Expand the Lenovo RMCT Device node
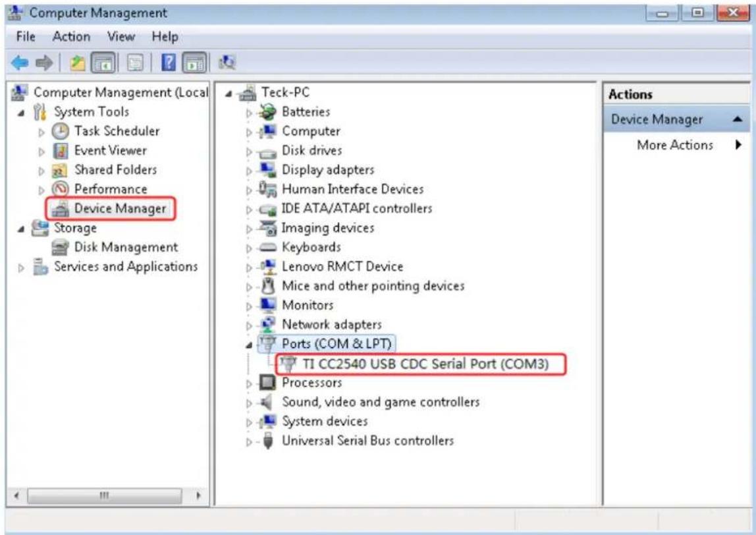This screenshot has height=535, width=756. 249,267
